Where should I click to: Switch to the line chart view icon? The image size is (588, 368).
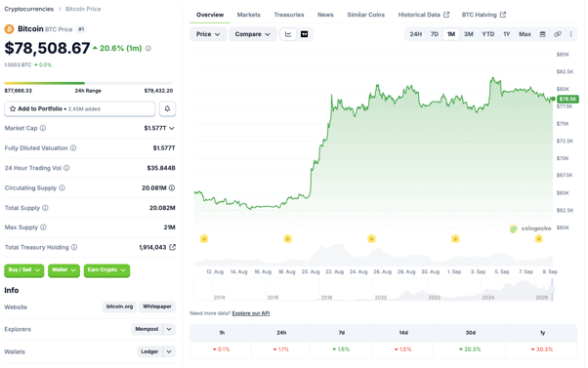[x=288, y=34]
